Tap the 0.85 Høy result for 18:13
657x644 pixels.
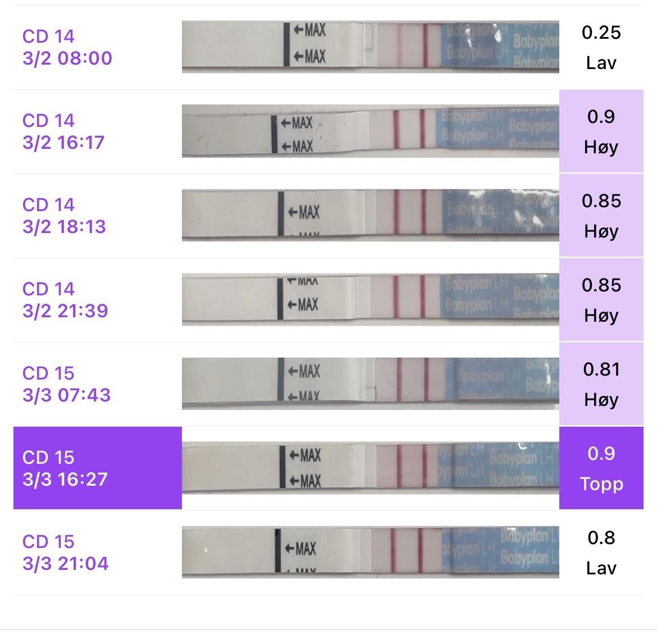[601, 216]
